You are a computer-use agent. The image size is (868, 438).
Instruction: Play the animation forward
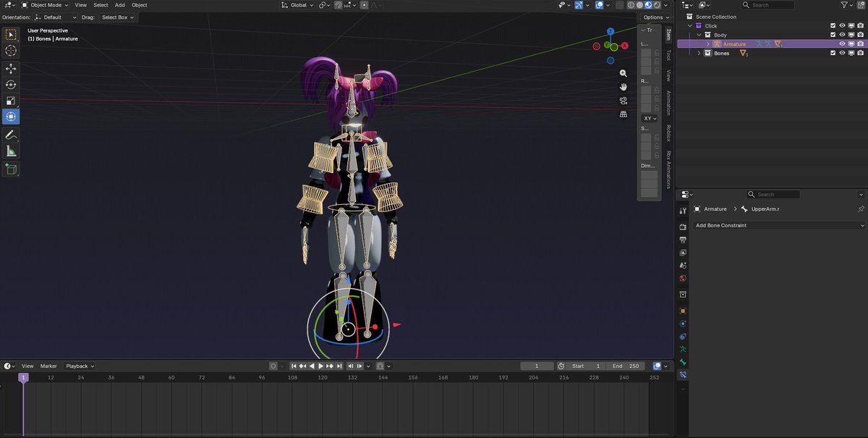click(320, 366)
